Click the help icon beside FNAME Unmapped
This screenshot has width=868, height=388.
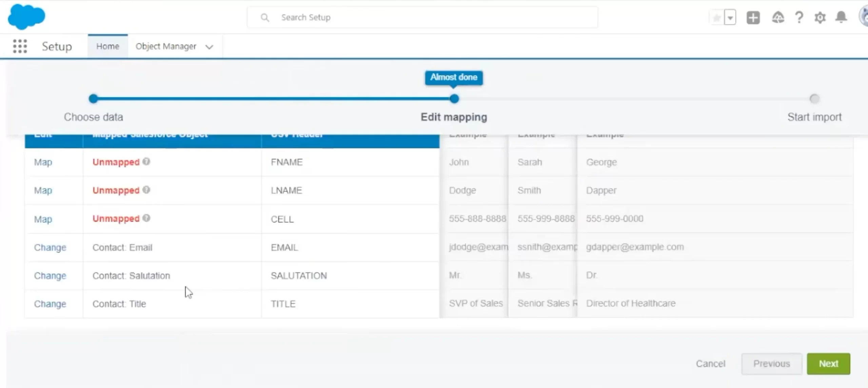pyautogui.click(x=146, y=161)
